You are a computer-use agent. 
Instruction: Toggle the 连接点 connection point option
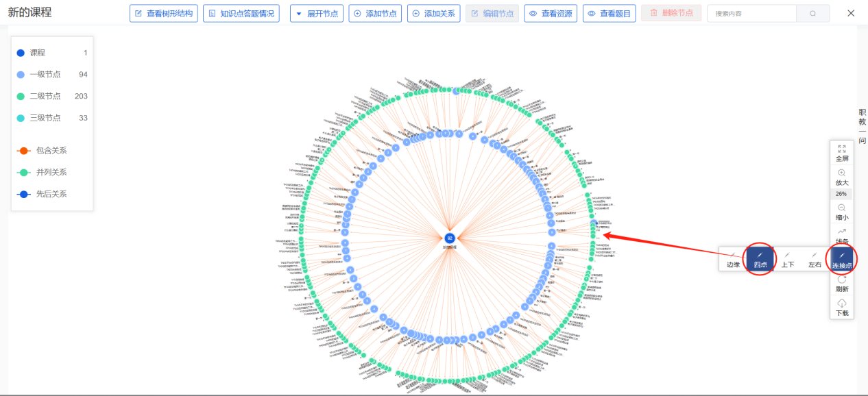[842, 258]
